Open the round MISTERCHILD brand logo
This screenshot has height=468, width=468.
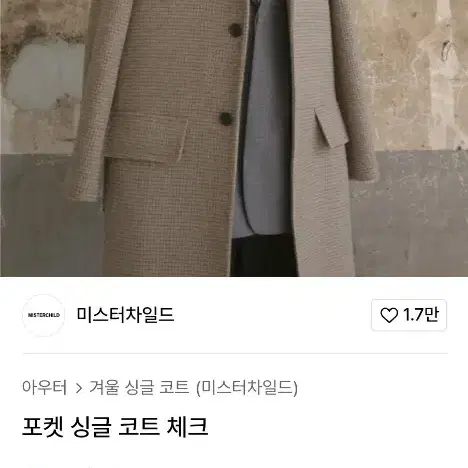click(x=44, y=315)
